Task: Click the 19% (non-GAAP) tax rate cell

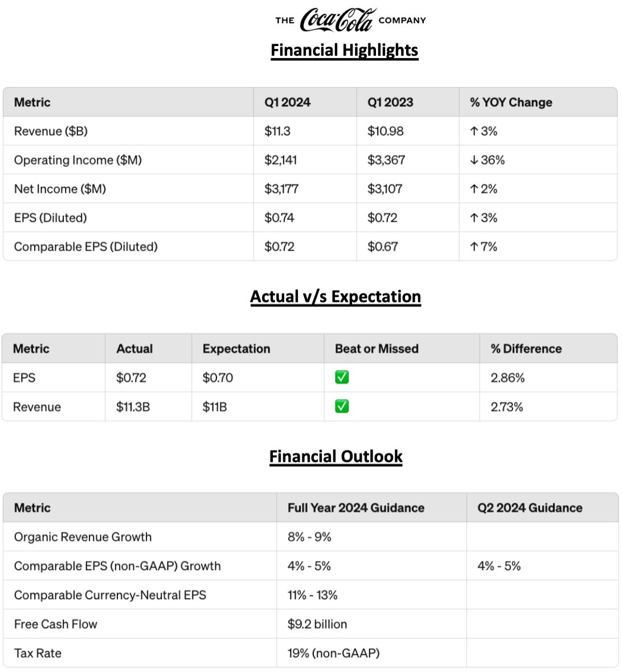Action: click(333, 653)
